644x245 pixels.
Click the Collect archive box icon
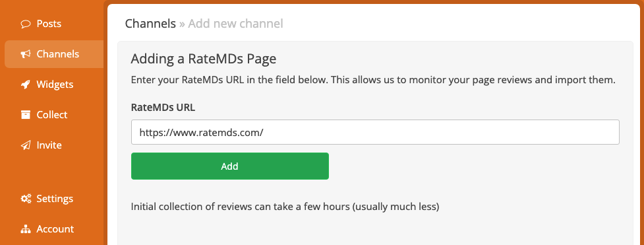coord(26,114)
